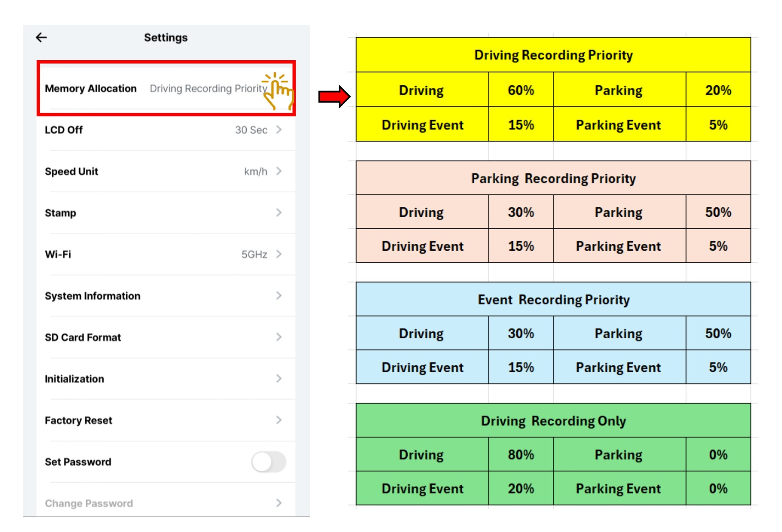Tap the SD Card Format chevron
Screen dimensions: 782x532
pyautogui.click(x=279, y=337)
